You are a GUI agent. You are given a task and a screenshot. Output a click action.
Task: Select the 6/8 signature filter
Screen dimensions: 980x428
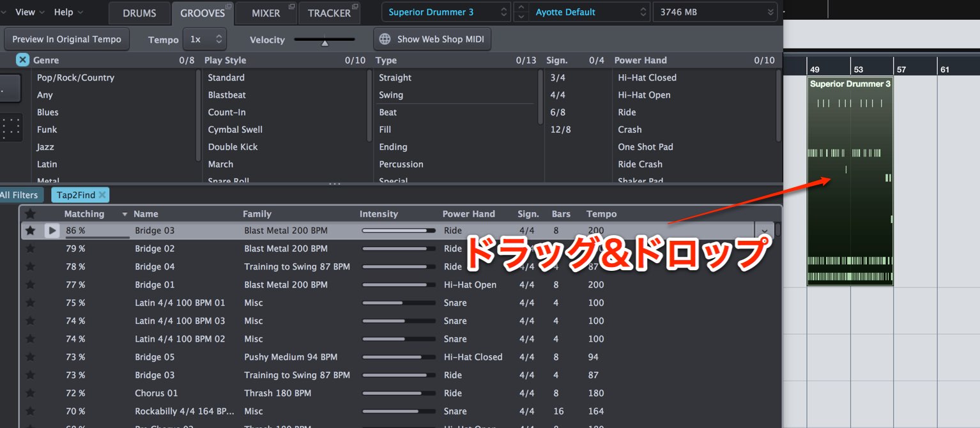click(558, 112)
